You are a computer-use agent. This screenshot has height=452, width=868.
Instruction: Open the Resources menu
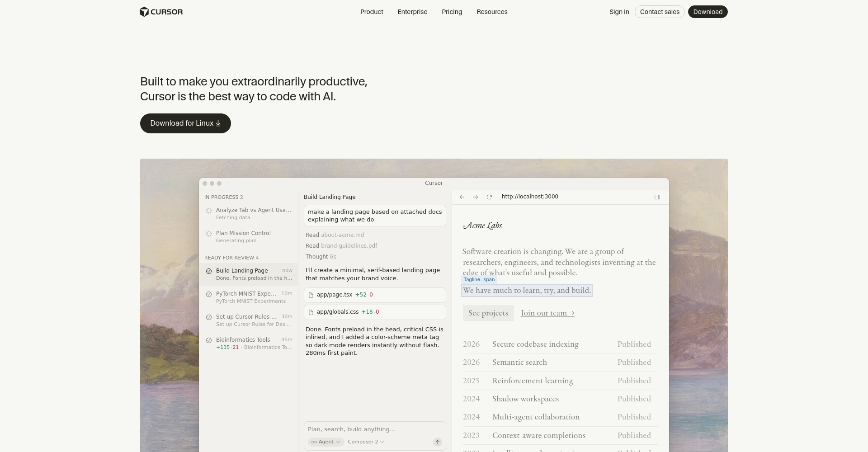click(x=492, y=12)
